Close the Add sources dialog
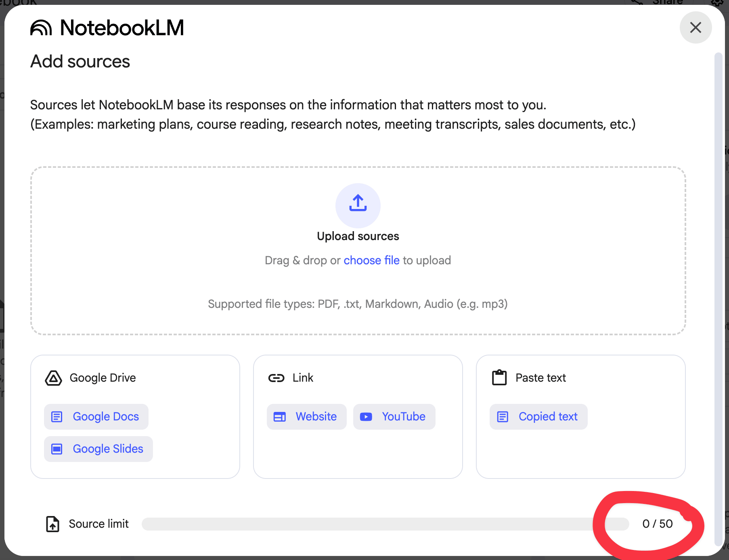Screen dimensions: 729x560 pyautogui.click(x=695, y=27)
